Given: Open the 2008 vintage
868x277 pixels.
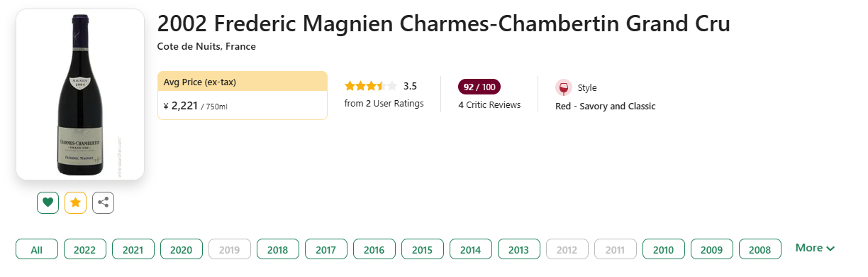Looking at the screenshot, I should pos(760,249).
